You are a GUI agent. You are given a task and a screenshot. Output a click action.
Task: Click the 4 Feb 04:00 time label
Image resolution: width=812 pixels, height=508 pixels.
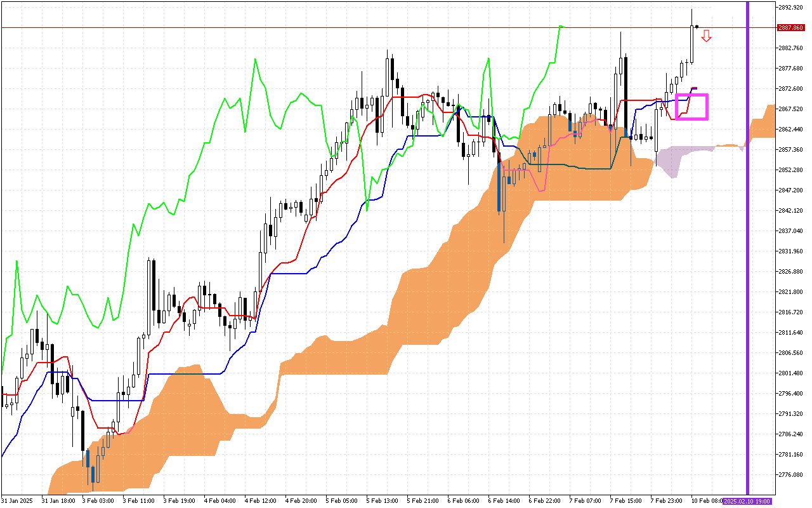tap(221, 501)
